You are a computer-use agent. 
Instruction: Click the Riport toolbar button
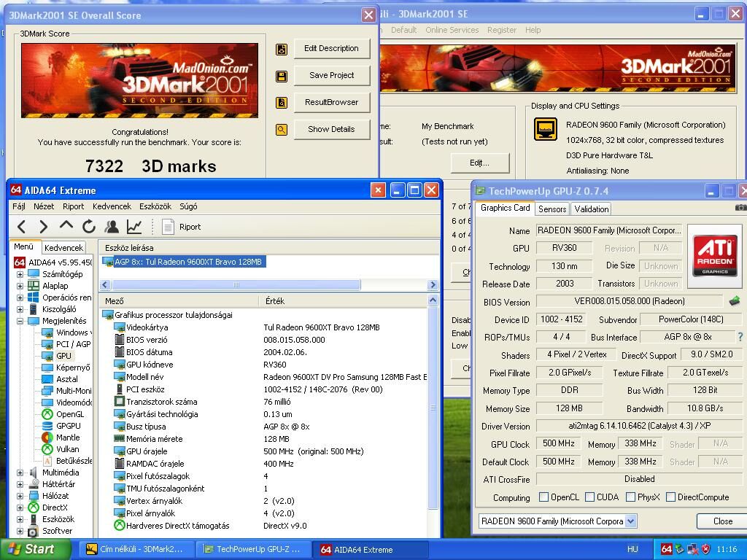(181, 227)
